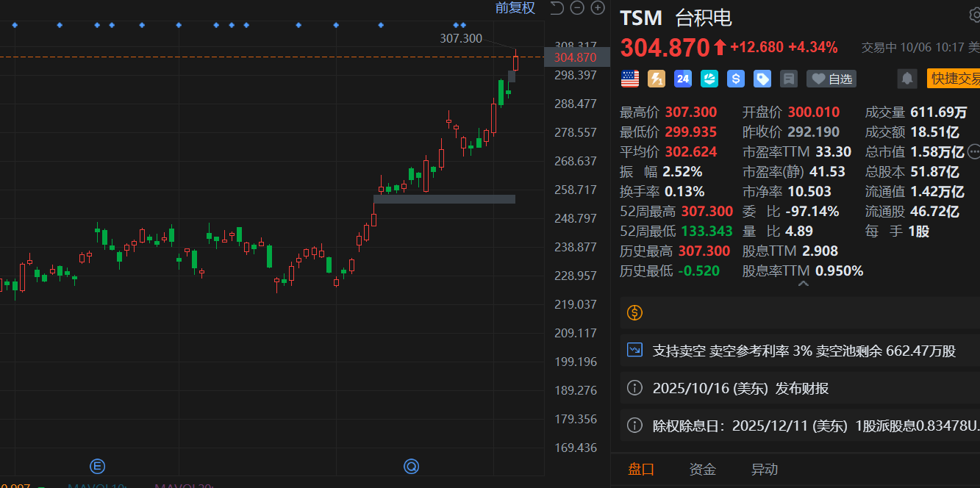Click the blue 24-hour trading icon
The width and height of the screenshot is (980, 488).
pos(683,79)
